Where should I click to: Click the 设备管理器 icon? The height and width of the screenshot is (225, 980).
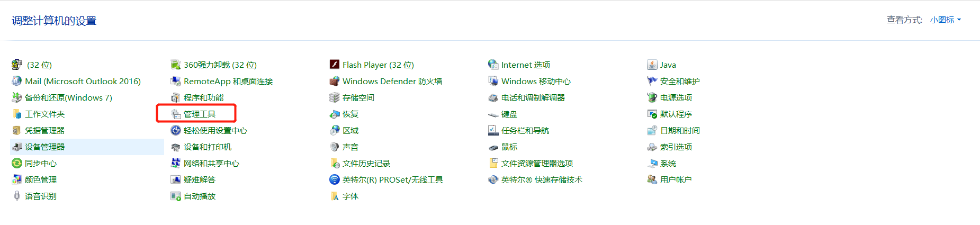pyautogui.click(x=17, y=147)
